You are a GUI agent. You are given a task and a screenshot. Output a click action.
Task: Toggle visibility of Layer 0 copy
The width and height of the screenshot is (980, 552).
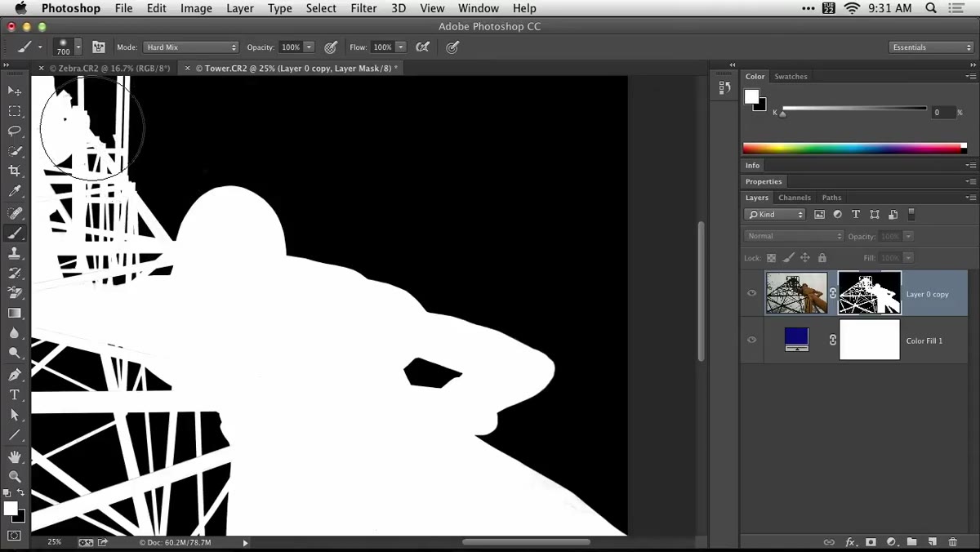coord(752,293)
